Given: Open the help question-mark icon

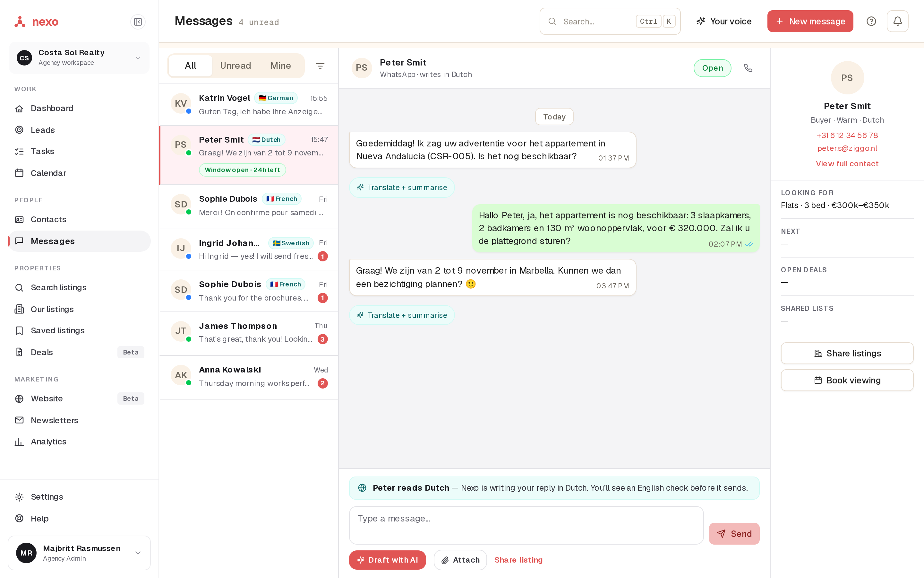Looking at the screenshot, I should pos(871,21).
